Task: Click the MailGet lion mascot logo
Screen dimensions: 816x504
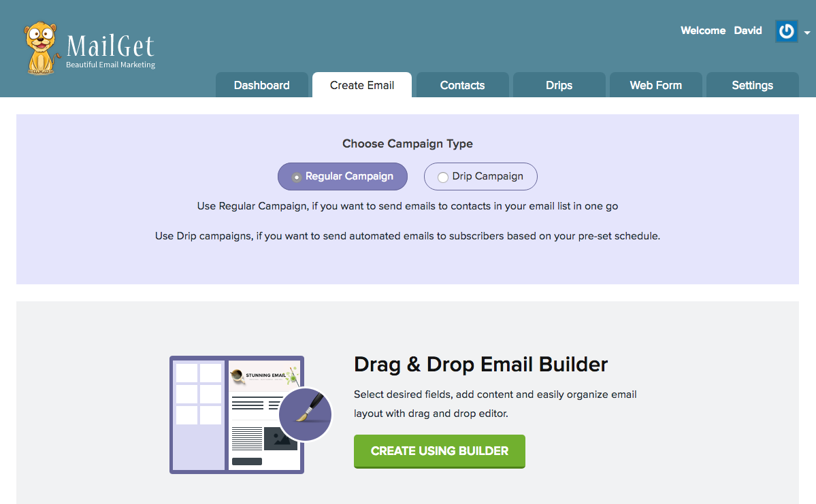Action: pyautogui.click(x=42, y=48)
